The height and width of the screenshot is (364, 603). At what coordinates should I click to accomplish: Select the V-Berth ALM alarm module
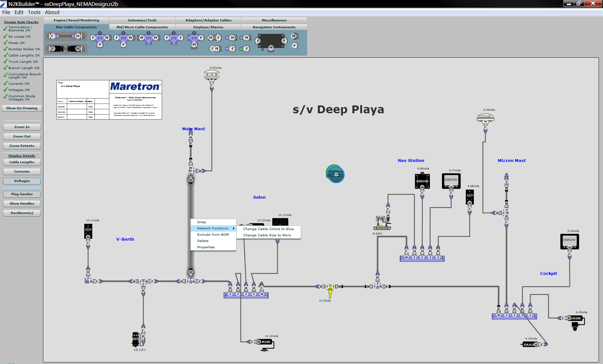88,231
